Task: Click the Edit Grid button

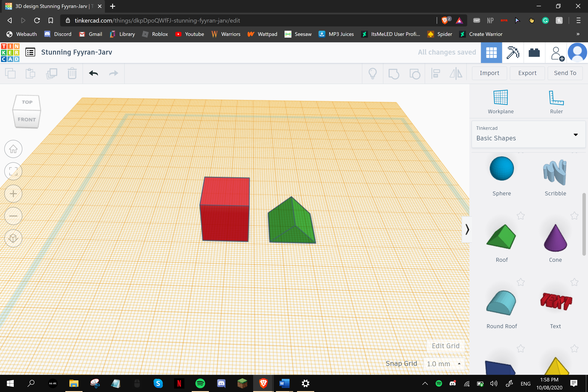Action: point(446,346)
